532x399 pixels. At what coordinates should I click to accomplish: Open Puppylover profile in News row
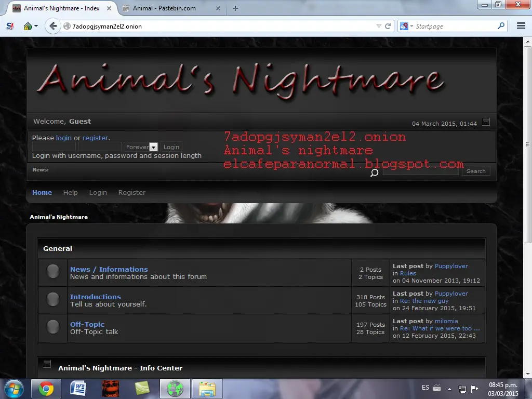[x=451, y=266]
